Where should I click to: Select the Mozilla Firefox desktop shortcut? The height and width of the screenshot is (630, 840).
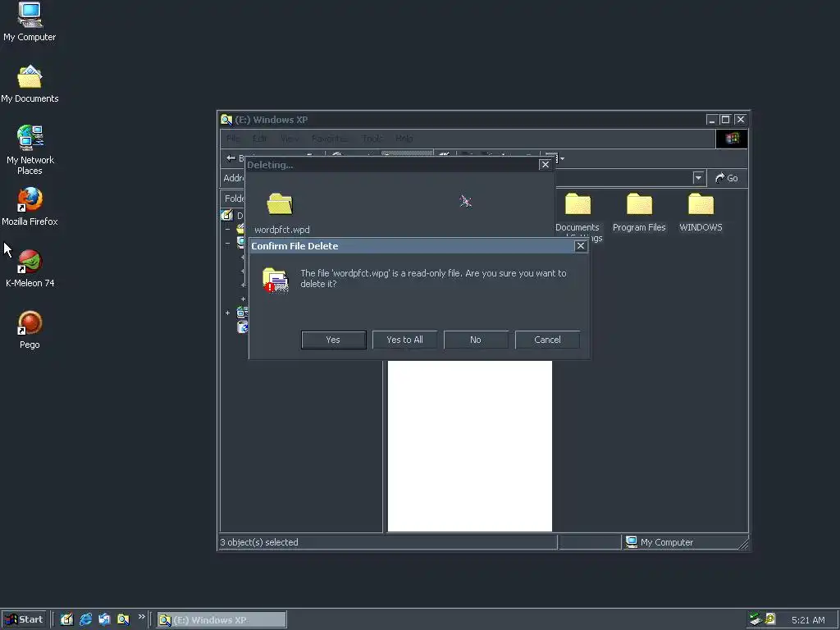(x=30, y=207)
